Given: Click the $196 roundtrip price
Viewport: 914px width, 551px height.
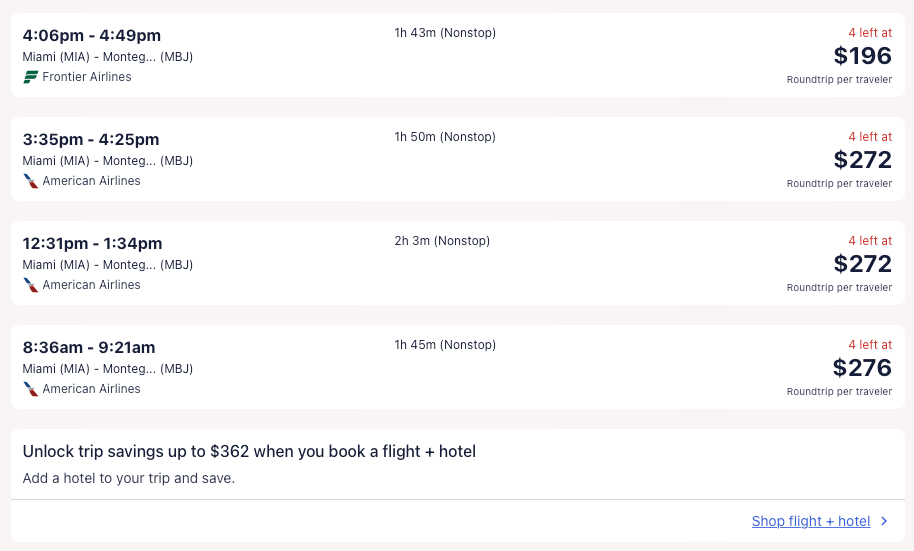Looking at the screenshot, I should point(862,56).
